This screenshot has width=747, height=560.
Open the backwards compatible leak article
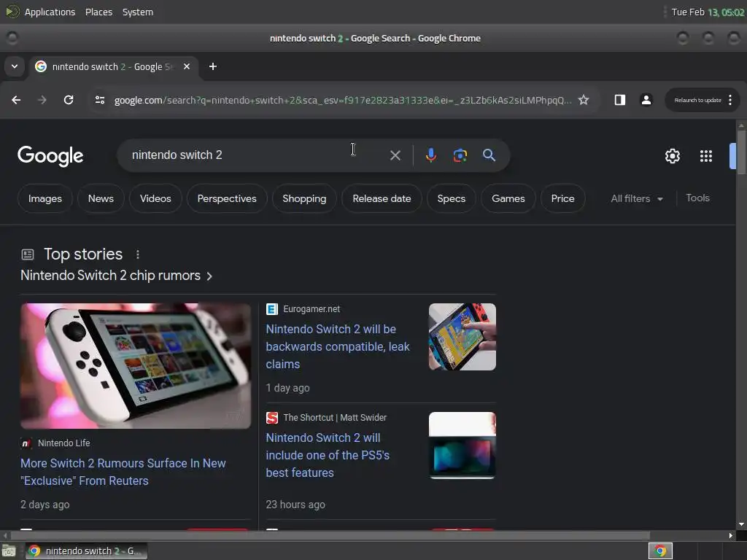pos(337,346)
